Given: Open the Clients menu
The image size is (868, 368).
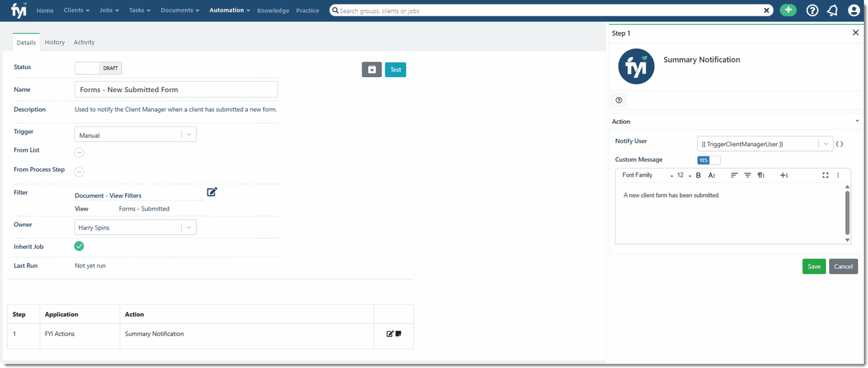Looking at the screenshot, I should pyautogui.click(x=77, y=10).
